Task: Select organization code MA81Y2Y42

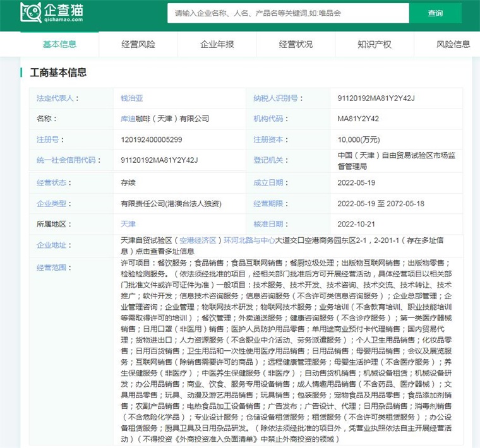Action: coord(358,119)
